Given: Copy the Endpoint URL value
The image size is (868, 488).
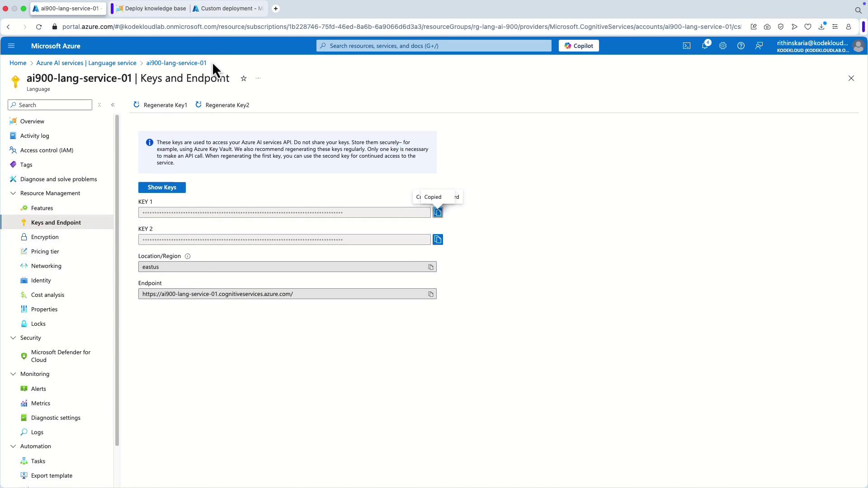Looking at the screenshot, I should click(x=431, y=294).
